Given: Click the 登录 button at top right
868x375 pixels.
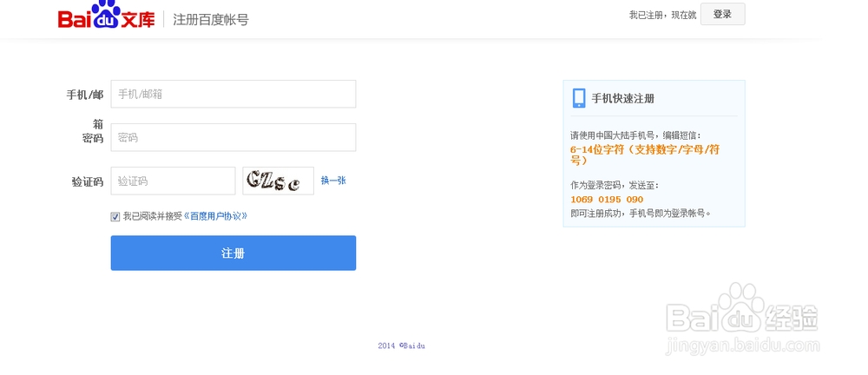Looking at the screenshot, I should click(x=722, y=15).
